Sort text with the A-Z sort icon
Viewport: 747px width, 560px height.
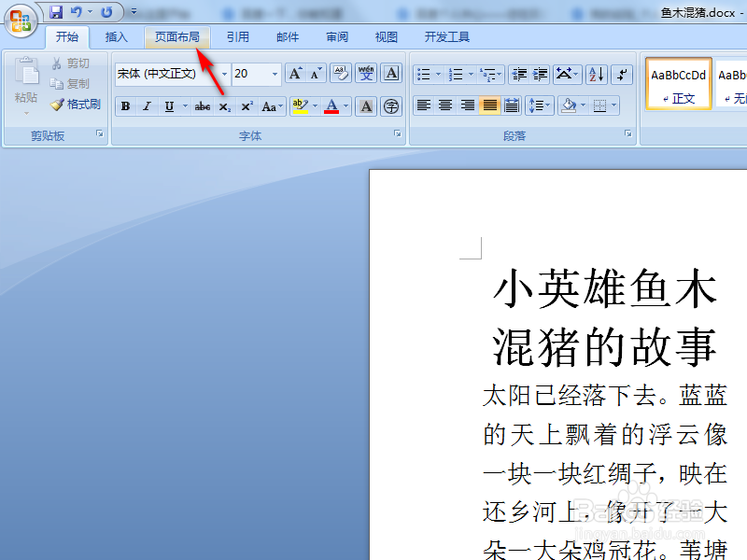597,74
